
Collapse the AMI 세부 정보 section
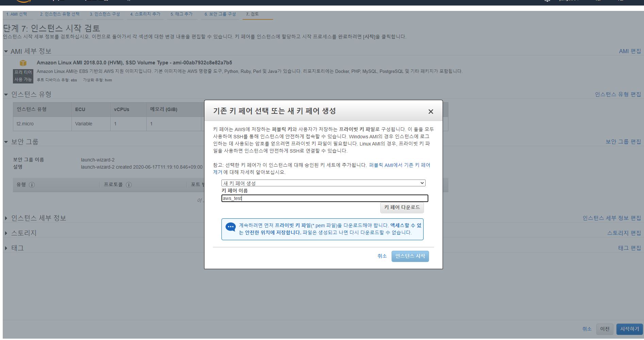[6, 51]
